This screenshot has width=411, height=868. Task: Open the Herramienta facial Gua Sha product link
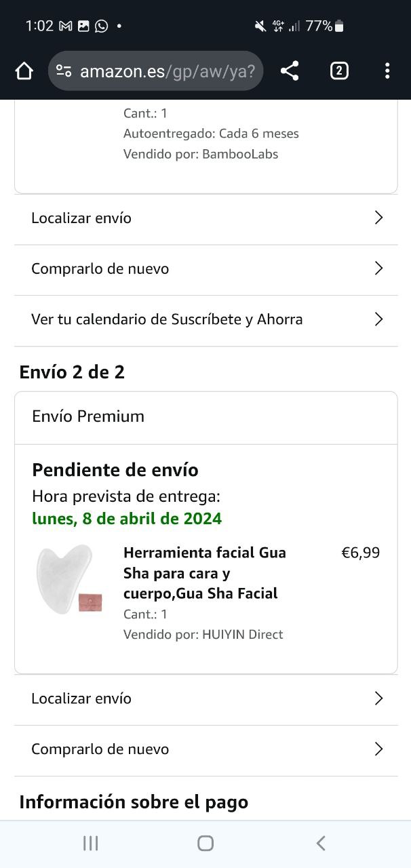coord(204,573)
